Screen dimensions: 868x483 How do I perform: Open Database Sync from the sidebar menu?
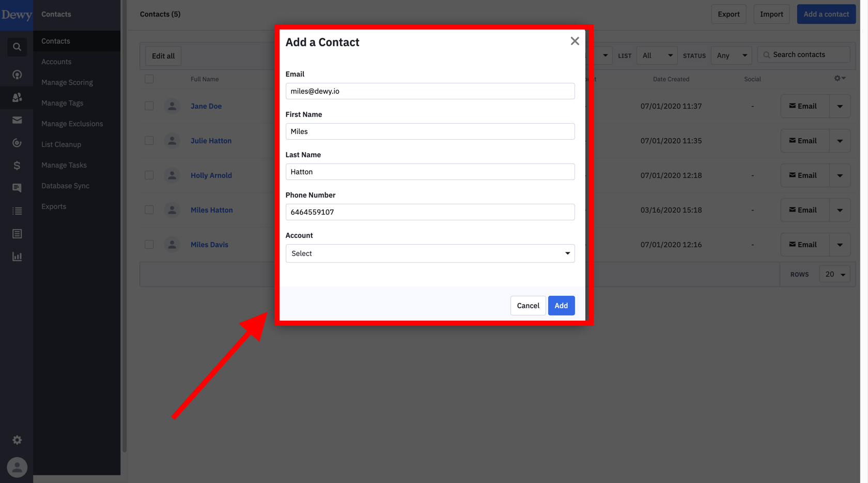[65, 186]
